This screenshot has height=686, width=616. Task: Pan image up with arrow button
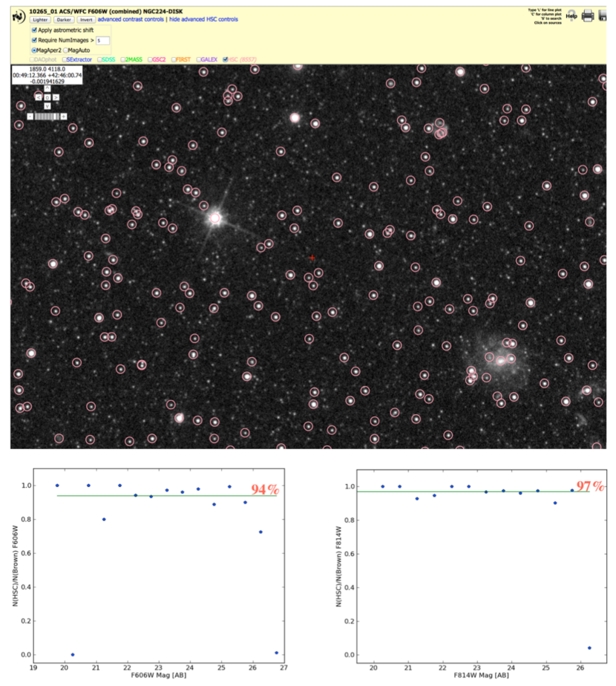47,88
